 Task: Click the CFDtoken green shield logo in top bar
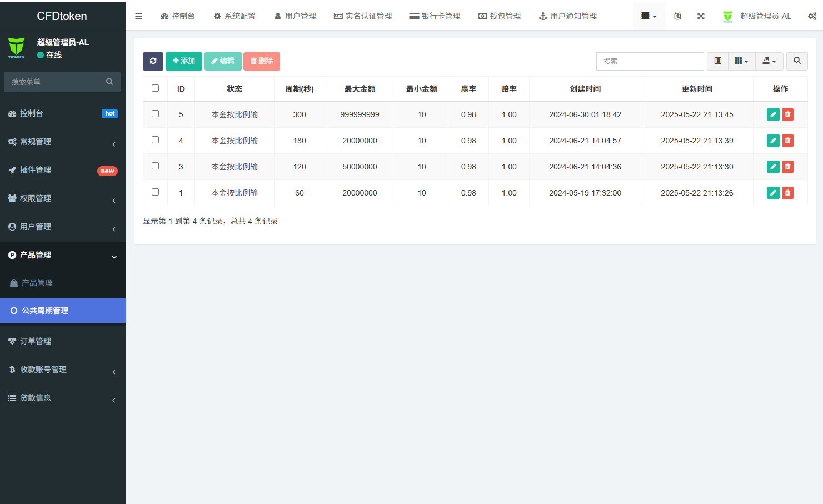click(x=727, y=16)
